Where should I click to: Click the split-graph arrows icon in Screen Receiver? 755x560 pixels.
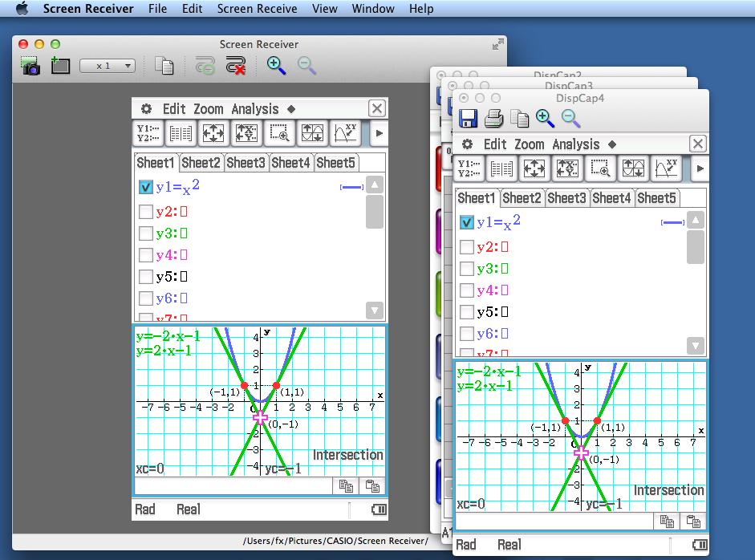click(x=312, y=133)
